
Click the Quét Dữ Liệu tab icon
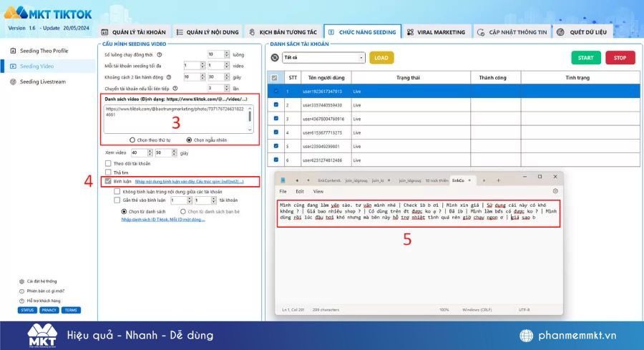pos(560,32)
